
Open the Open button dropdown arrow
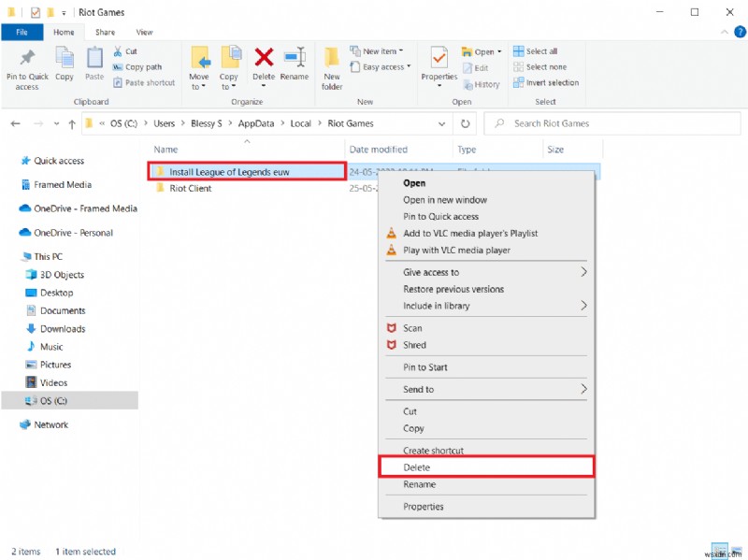coord(499,51)
